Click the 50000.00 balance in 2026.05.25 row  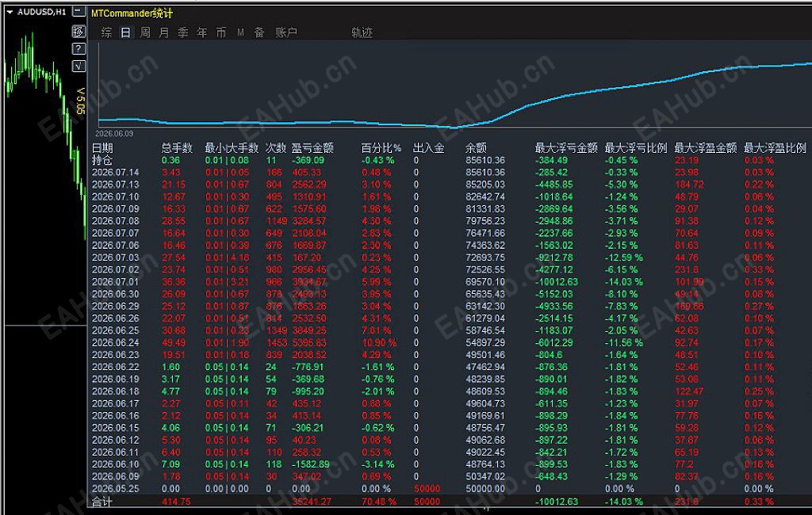pos(485,489)
